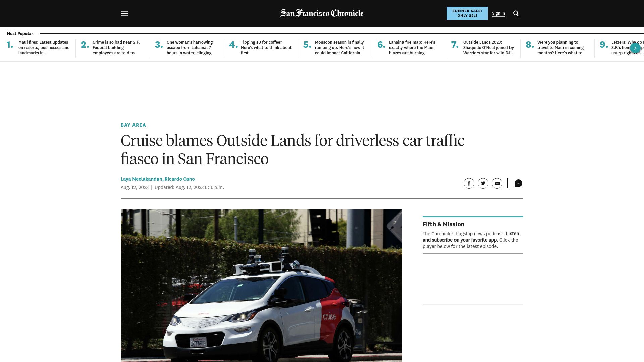
Task: Open Tipping $0 for coffee story
Action: click(x=266, y=48)
